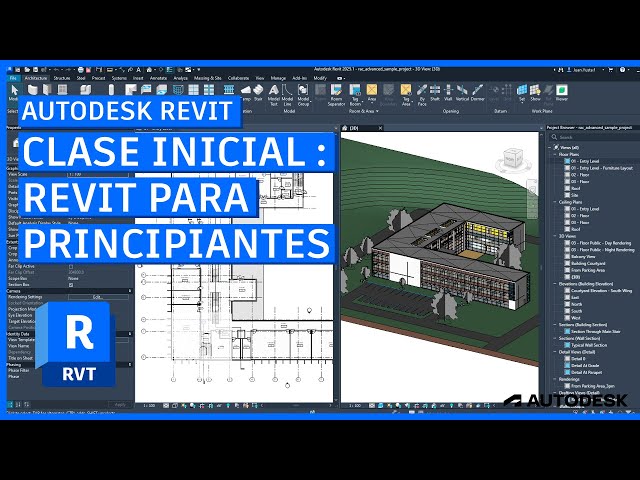The height and width of the screenshot is (480, 640).
Task: Switch to the Manage ribbon tab
Action: tap(278, 78)
